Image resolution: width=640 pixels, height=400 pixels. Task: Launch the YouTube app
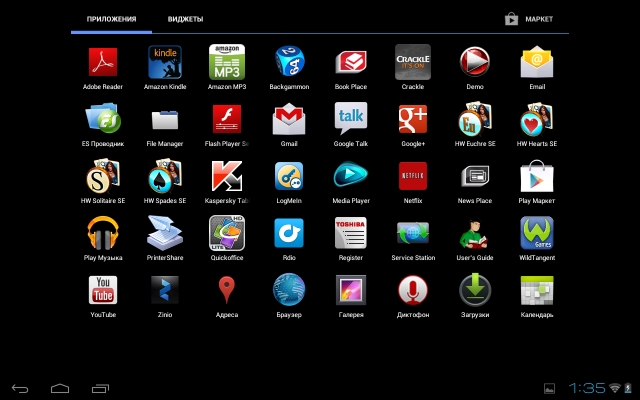tap(102, 291)
